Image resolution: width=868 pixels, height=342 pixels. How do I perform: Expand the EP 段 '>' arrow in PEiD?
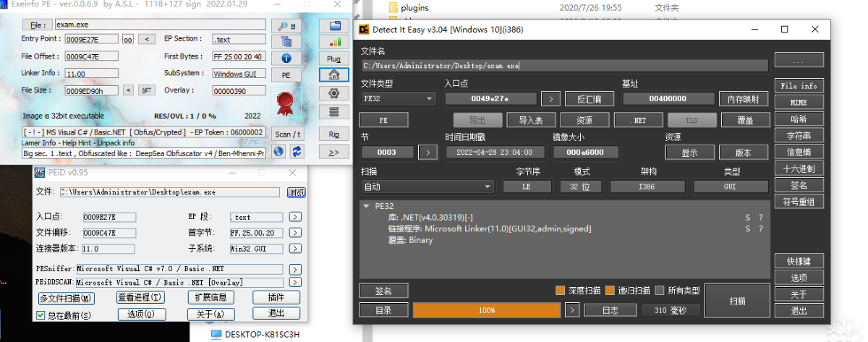[295, 216]
